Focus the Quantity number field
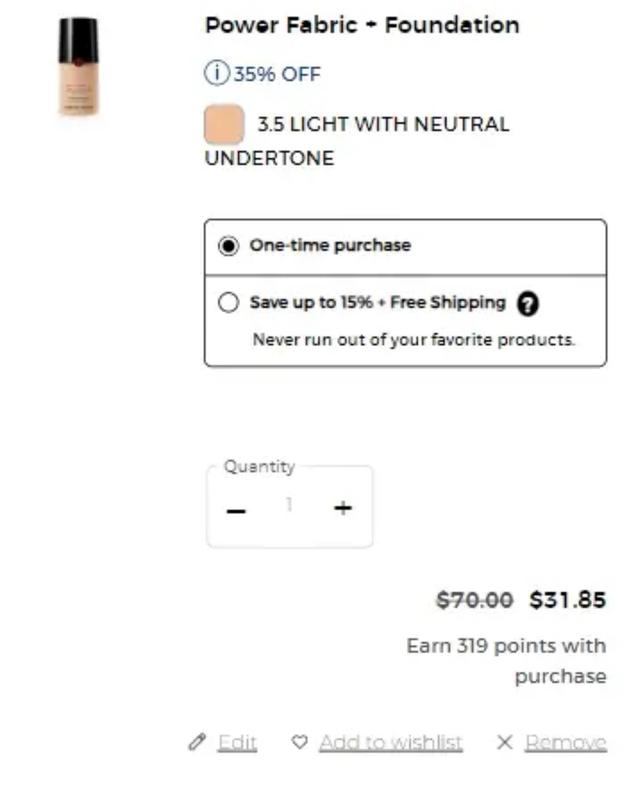The width and height of the screenshot is (638, 800). [289, 506]
